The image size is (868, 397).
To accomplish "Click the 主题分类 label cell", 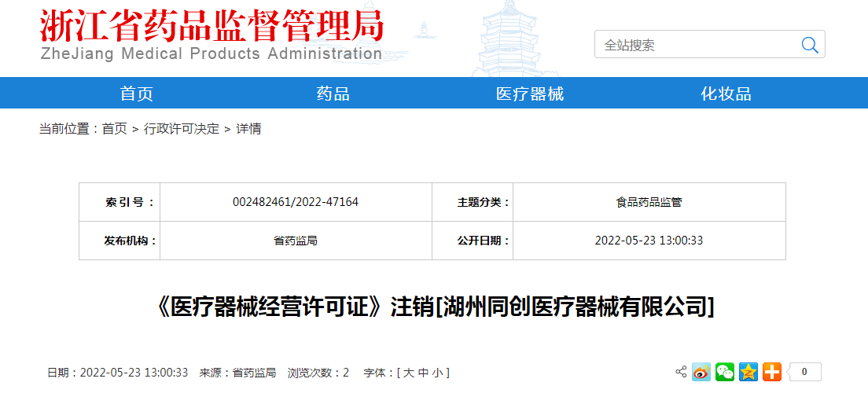I will [x=473, y=202].
